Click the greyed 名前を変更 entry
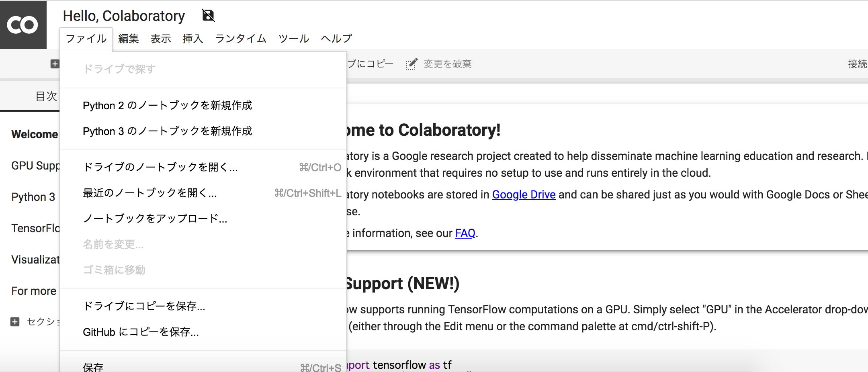The width and height of the screenshot is (868, 372). click(x=203, y=244)
